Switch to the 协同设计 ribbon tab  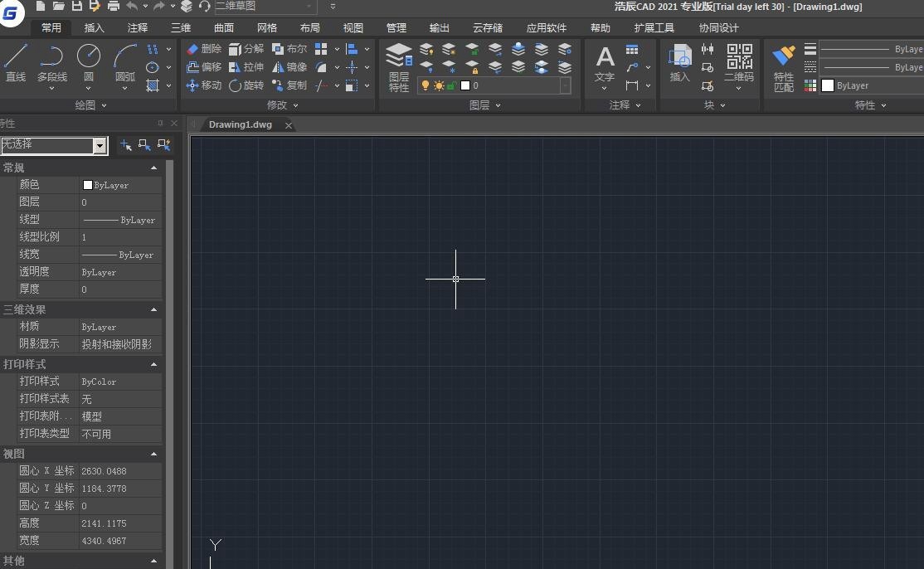(x=718, y=27)
